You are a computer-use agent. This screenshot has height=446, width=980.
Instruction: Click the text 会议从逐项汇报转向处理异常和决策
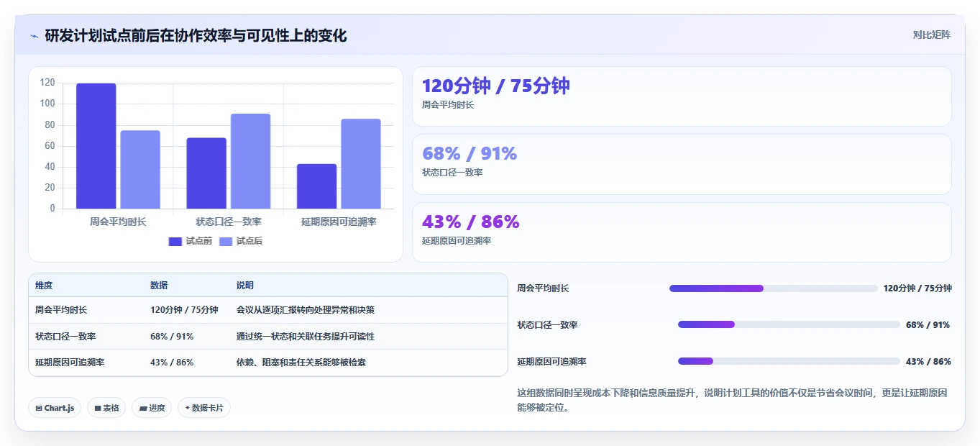coord(306,310)
